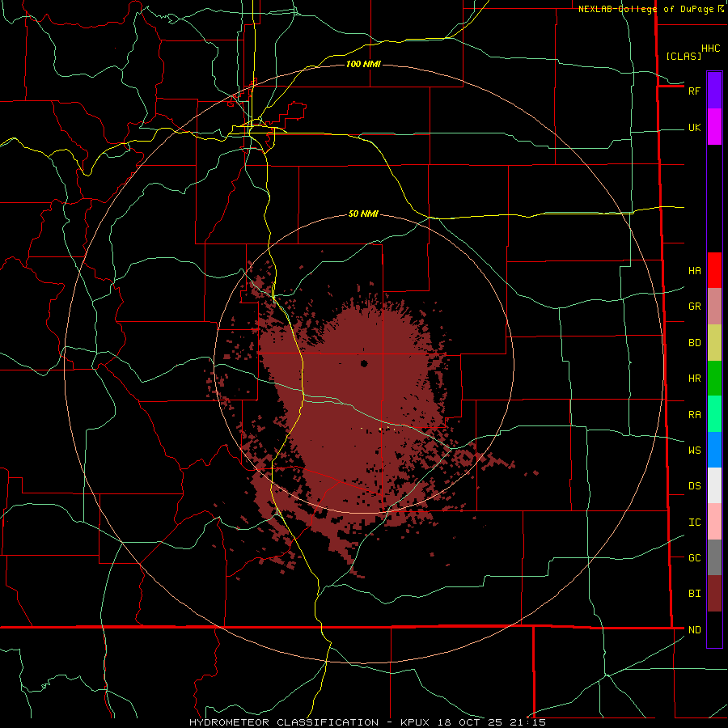Click the ND legend label
Viewport: 728px width, 728px height.
click(x=694, y=630)
